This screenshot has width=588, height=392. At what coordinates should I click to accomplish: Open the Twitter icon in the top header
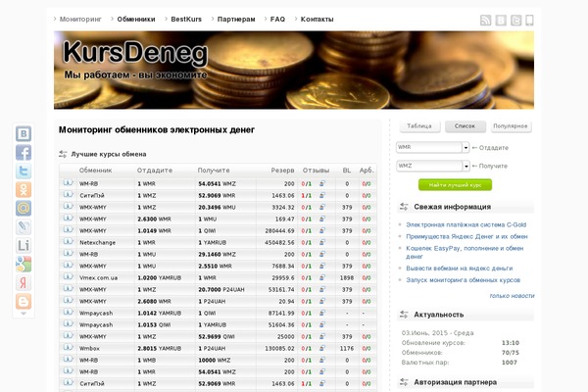tap(516, 20)
